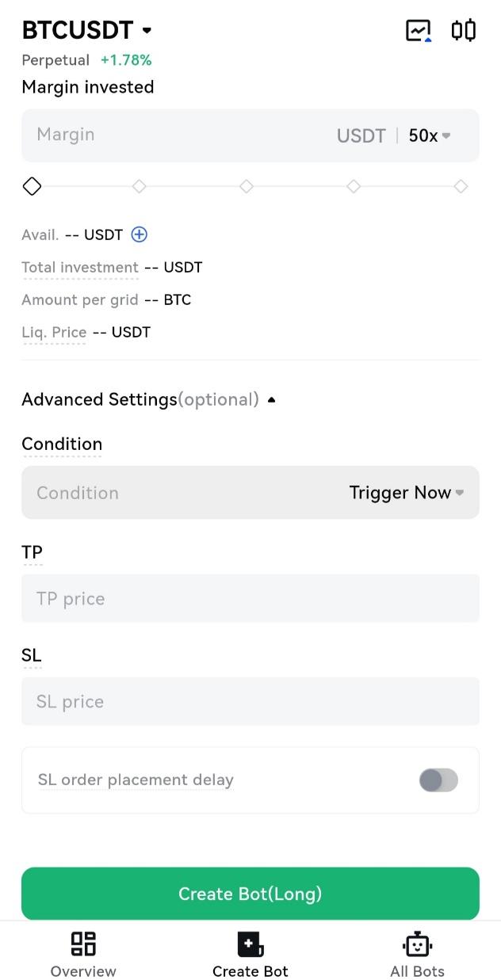Tap the candlestick chart icon
The height and width of the screenshot is (980, 501).
click(x=464, y=31)
